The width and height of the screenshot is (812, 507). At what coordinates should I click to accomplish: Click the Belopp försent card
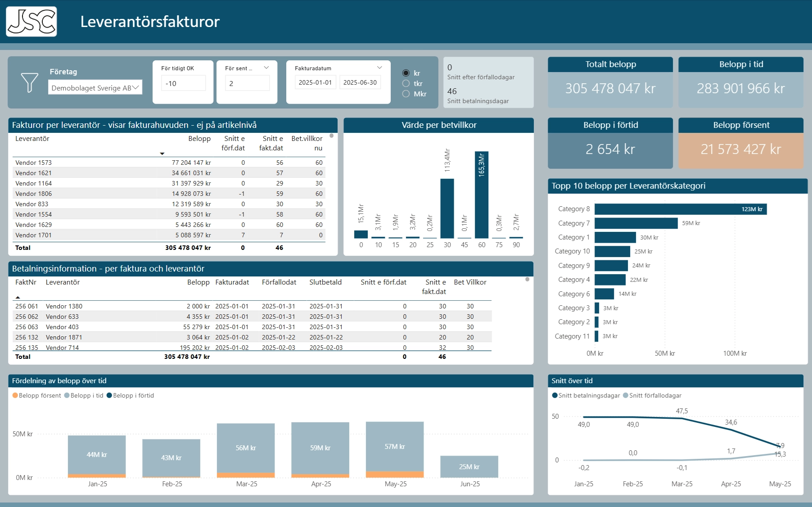[x=740, y=149]
